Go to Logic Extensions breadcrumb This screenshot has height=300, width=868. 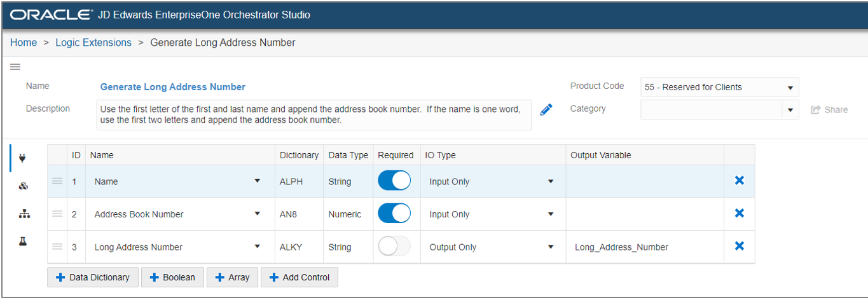pos(93,43)
